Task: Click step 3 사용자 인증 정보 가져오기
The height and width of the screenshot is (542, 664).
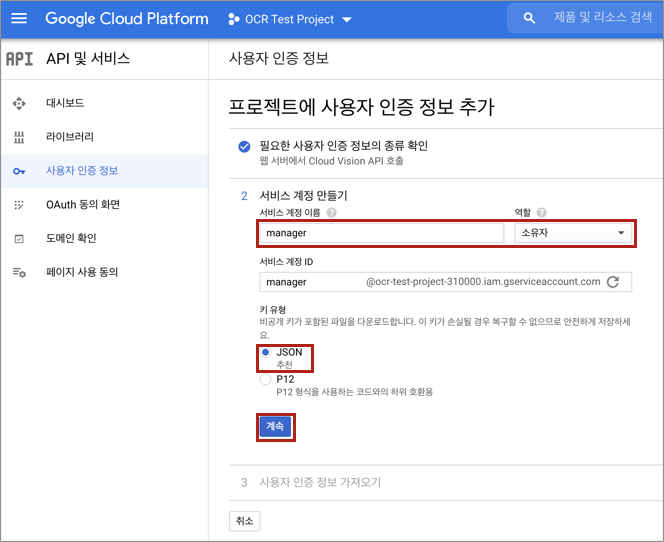Action: click(x=320, y=482)
